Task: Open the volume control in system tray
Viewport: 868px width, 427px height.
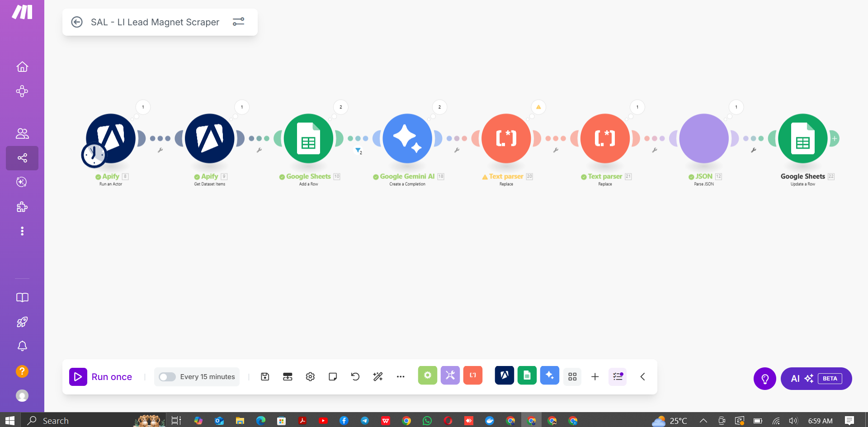Action: (x=793, y=421)
